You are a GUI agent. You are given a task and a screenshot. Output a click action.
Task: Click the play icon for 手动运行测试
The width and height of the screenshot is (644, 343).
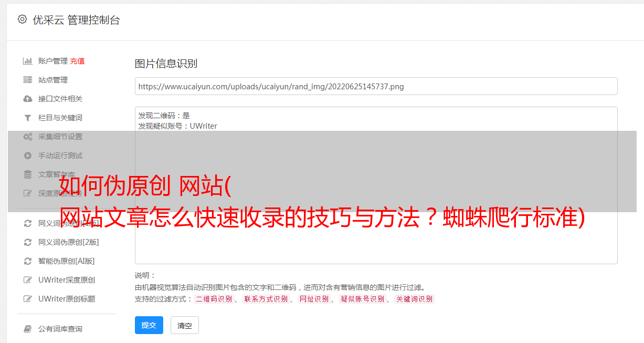pyautogui.click(x=28, y=155)
